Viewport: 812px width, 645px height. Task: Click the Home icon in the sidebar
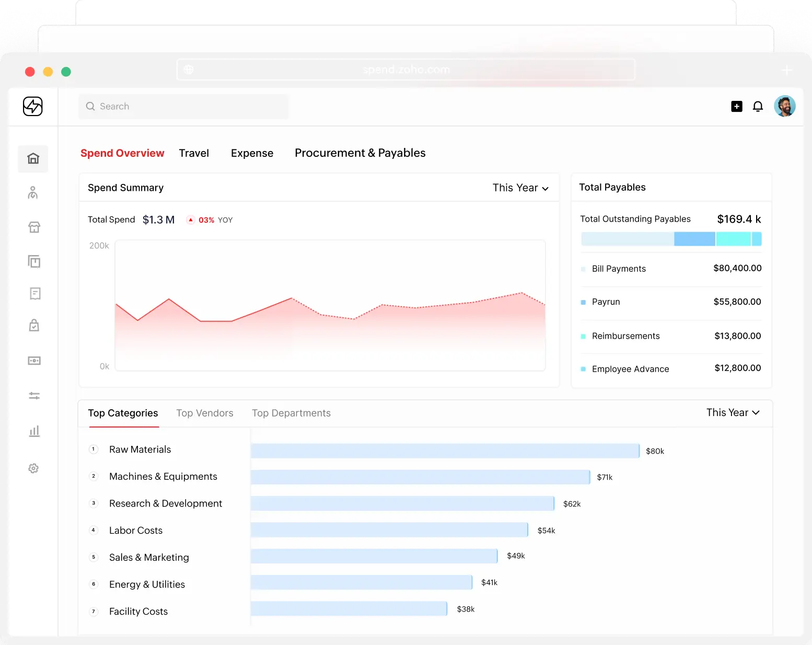click(x=33, y=159)
